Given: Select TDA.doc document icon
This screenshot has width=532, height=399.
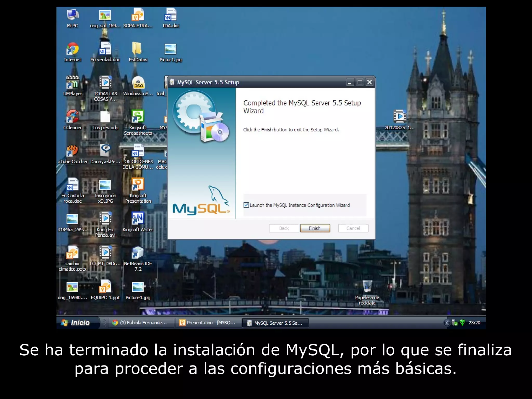Looking at the screenshot, I should pos(171,15).
